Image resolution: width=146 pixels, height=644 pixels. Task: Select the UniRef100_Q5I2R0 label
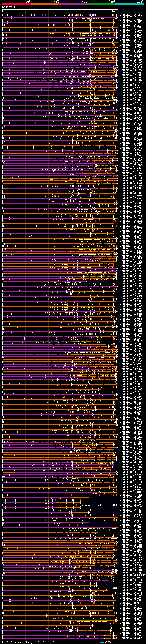(131, 58)
